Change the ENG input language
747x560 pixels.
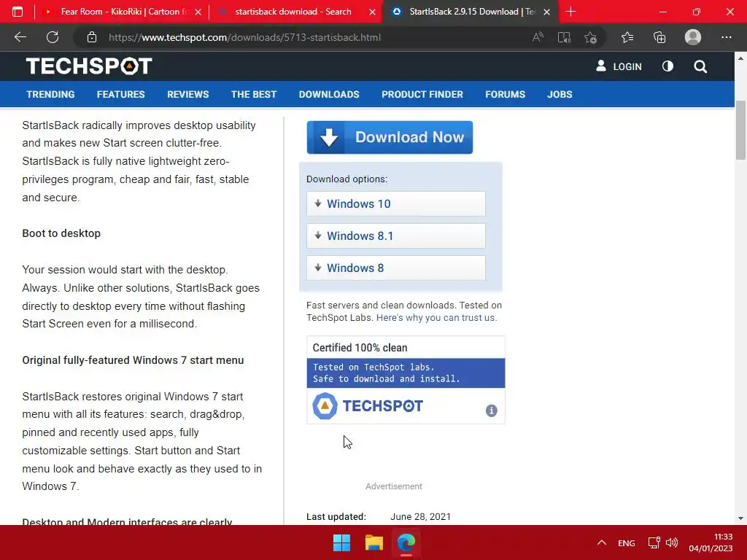click(626, 542)
